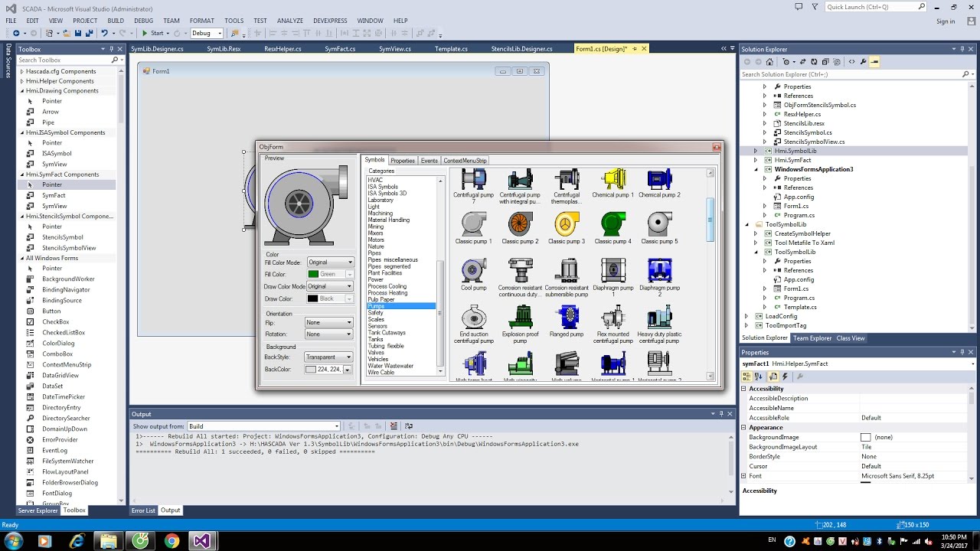Open the DEVEXPRESS menu
980x551 pixels.
point(329,21)
